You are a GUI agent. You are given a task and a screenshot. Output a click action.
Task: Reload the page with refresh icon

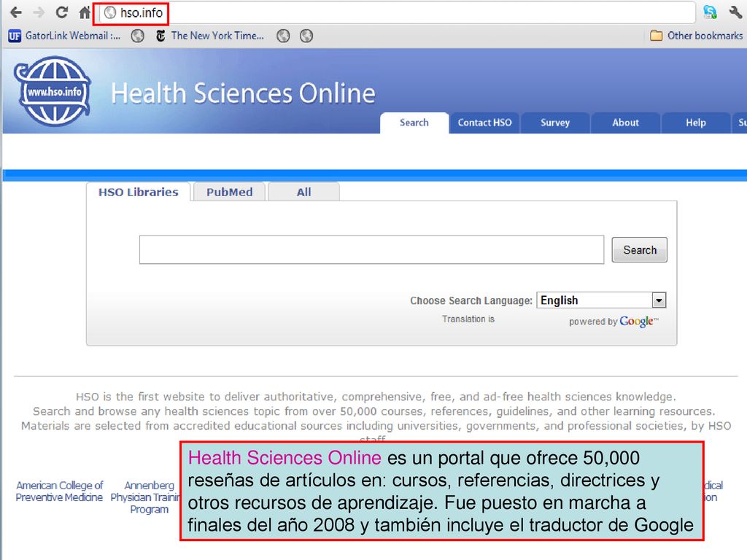click(61, 12)
